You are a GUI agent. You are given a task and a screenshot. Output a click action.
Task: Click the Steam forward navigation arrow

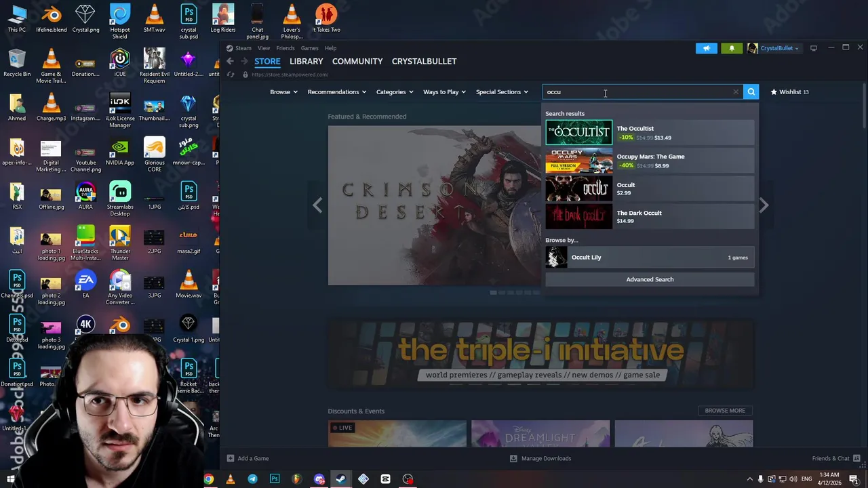pyautogui.click(x=245, y=61)
